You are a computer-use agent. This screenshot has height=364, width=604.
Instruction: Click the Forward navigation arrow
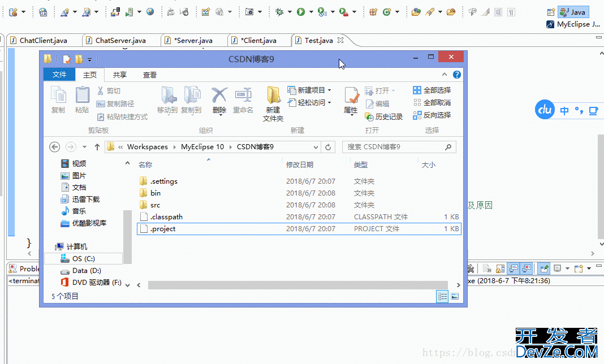(71, 147)
